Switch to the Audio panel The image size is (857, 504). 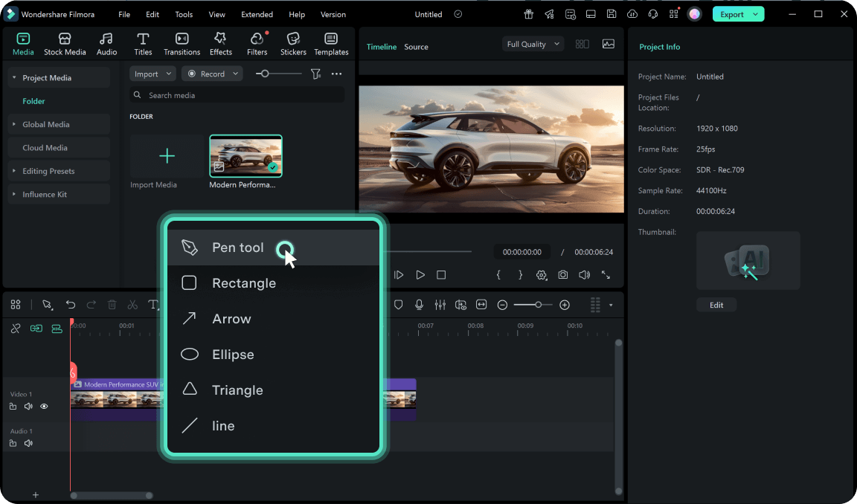click(x=106, y=44)
